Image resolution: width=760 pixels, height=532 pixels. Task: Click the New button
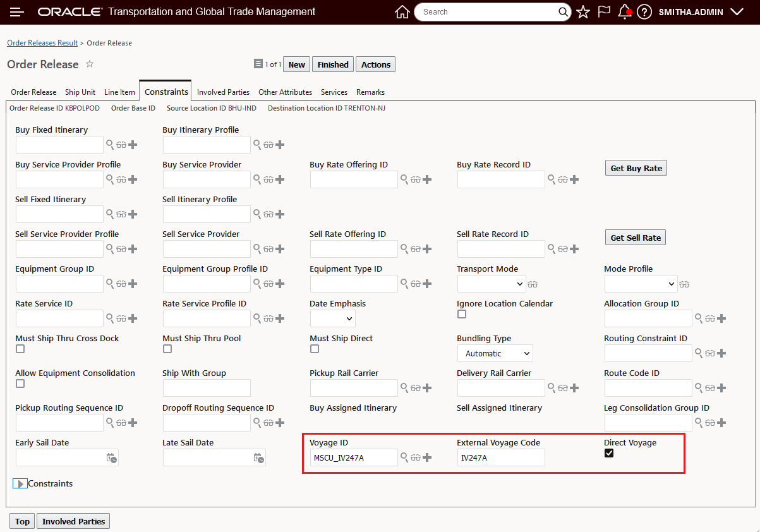click(297, 64)
